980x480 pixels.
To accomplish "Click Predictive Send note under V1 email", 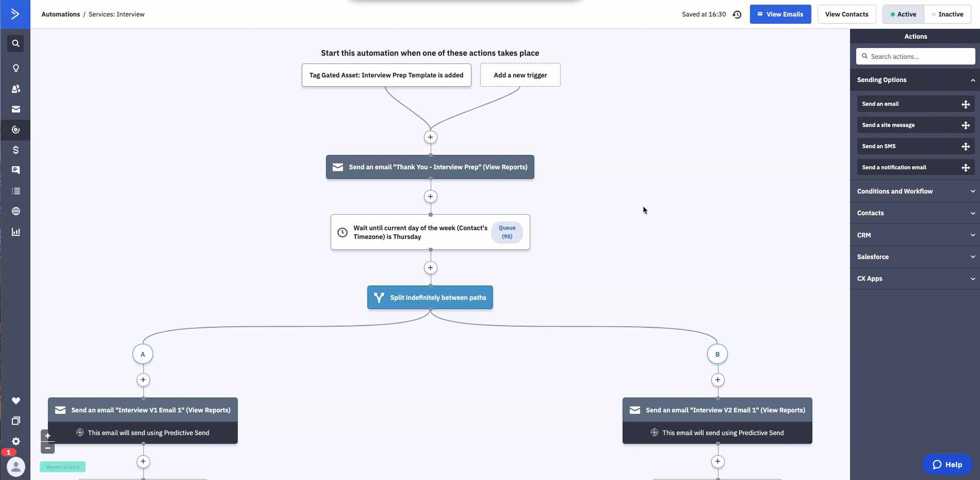I will coord(143,433).
